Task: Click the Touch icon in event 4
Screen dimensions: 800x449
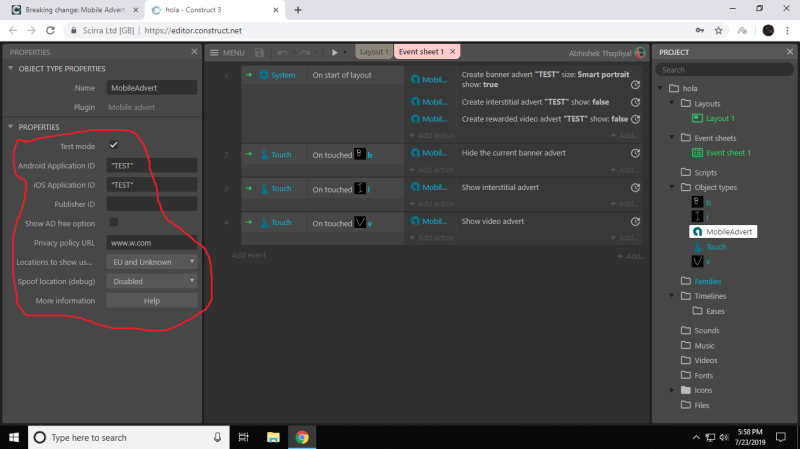Action: 264,222
